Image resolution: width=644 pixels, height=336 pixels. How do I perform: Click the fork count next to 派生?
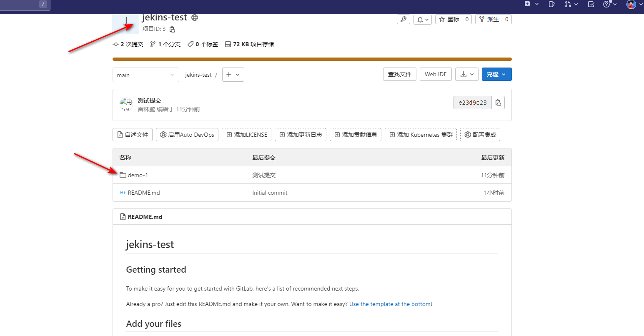[507, 19]
